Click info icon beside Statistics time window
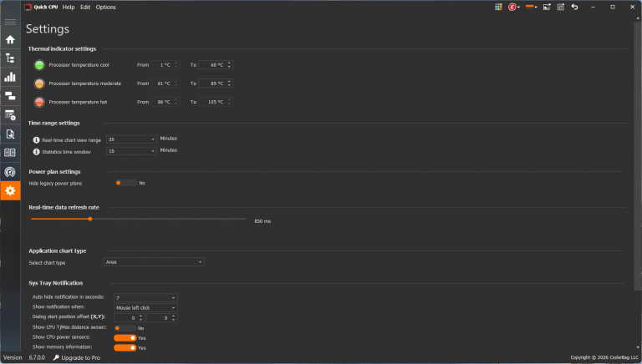The height and width of the screenshot is (364, 642). [36, 152]
